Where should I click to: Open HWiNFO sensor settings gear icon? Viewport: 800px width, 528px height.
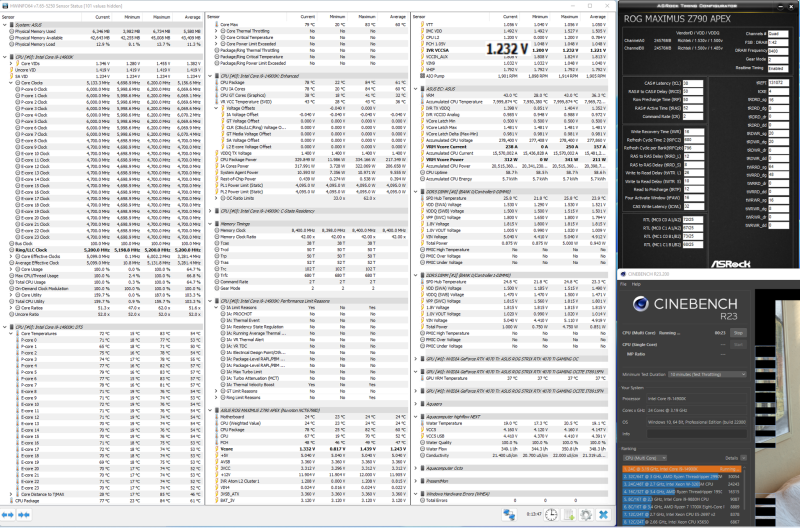586,515
